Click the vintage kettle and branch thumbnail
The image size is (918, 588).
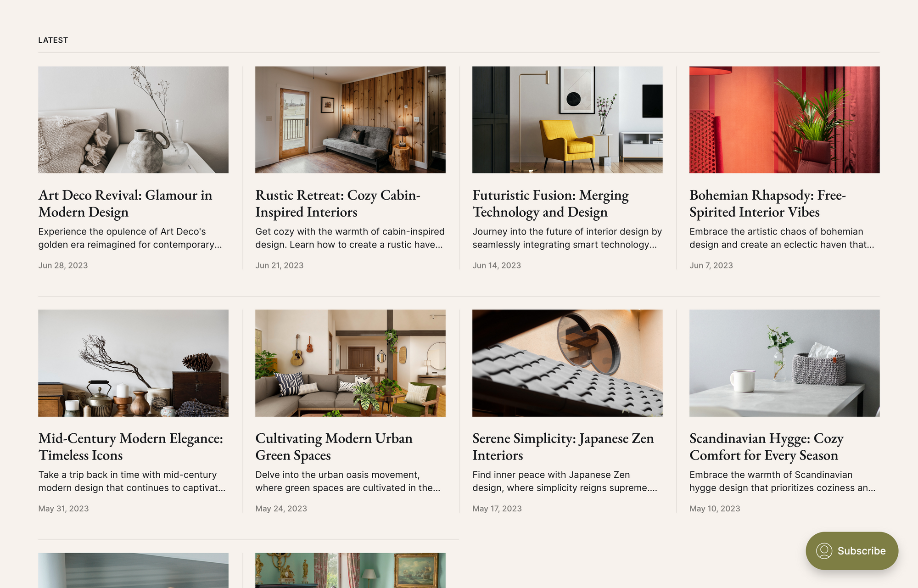coord(133,363)
